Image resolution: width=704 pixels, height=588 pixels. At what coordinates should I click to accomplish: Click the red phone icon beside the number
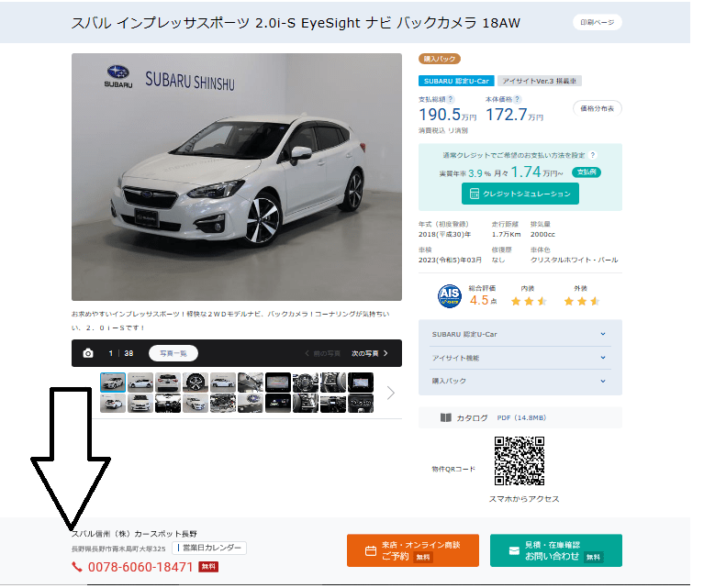coord(77,567)
